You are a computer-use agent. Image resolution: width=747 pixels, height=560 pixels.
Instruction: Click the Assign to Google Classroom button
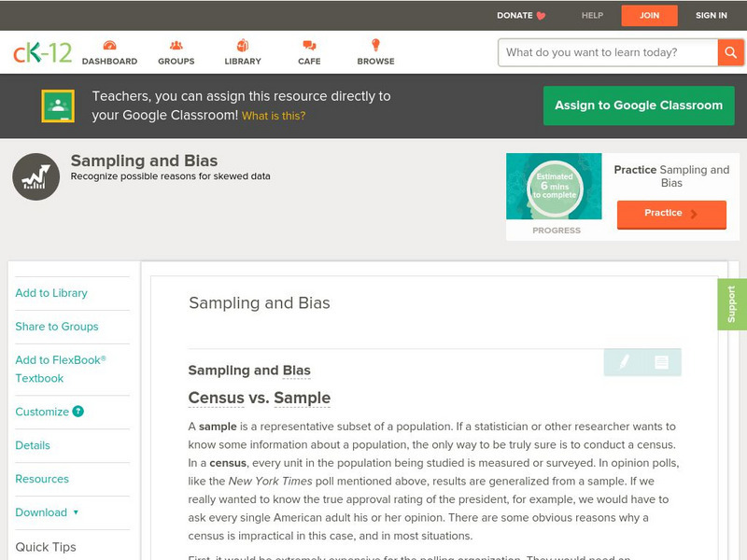tap(639, 105)
